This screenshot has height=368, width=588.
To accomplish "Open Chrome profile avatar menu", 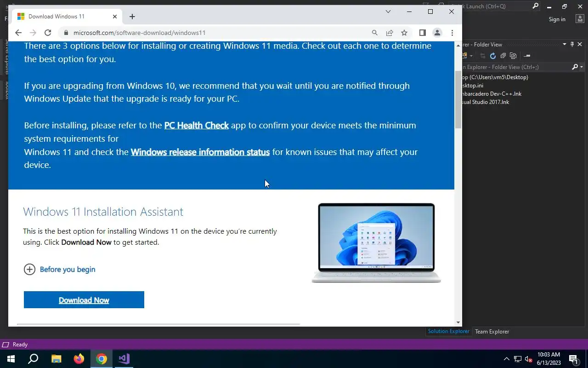I will [437, 33].
